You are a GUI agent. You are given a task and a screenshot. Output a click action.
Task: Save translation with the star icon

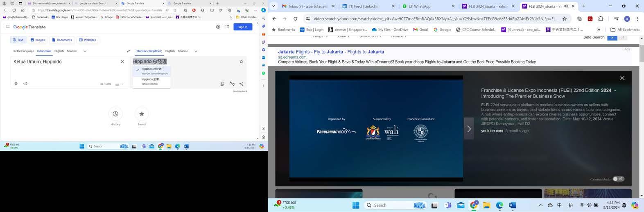[x=241, y=62]
